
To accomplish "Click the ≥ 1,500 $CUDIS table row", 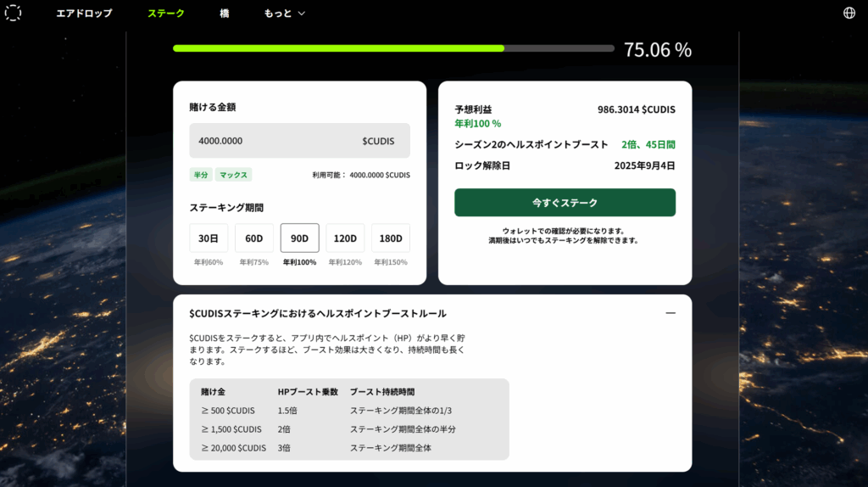I will 349,429.
